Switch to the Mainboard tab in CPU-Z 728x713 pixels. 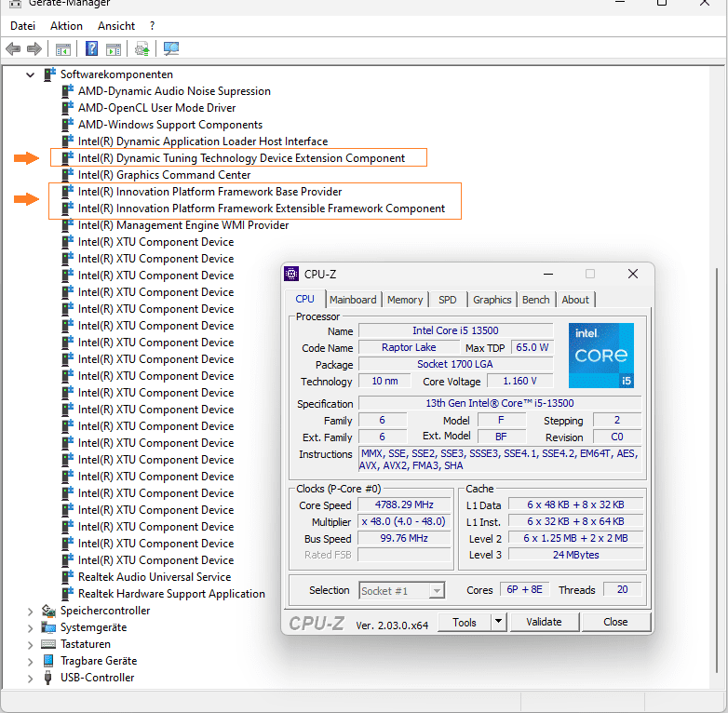point(353,300)
